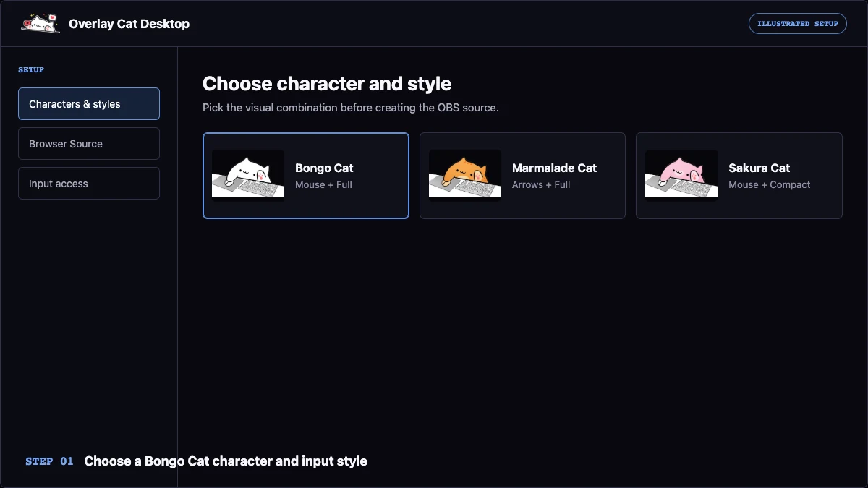Screen dimensions: 868x488
Task: Open the Characters & styles section
Action: tap(89, 104)
